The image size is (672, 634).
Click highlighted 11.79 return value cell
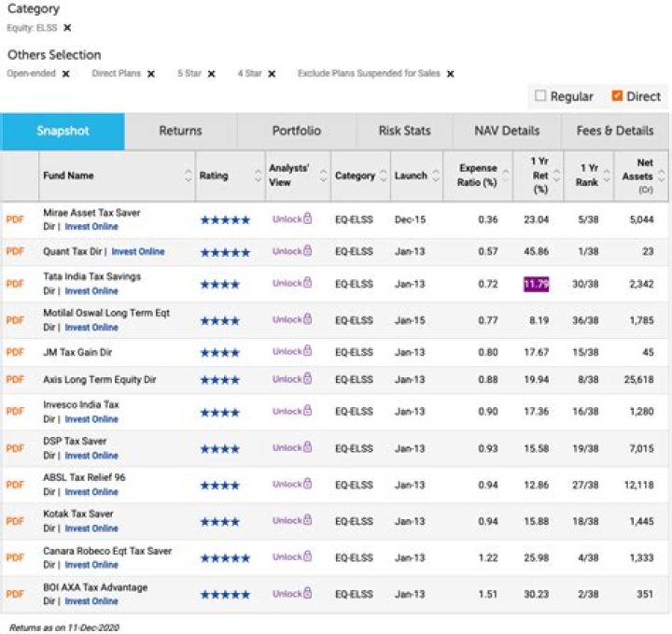pos(536,284)
